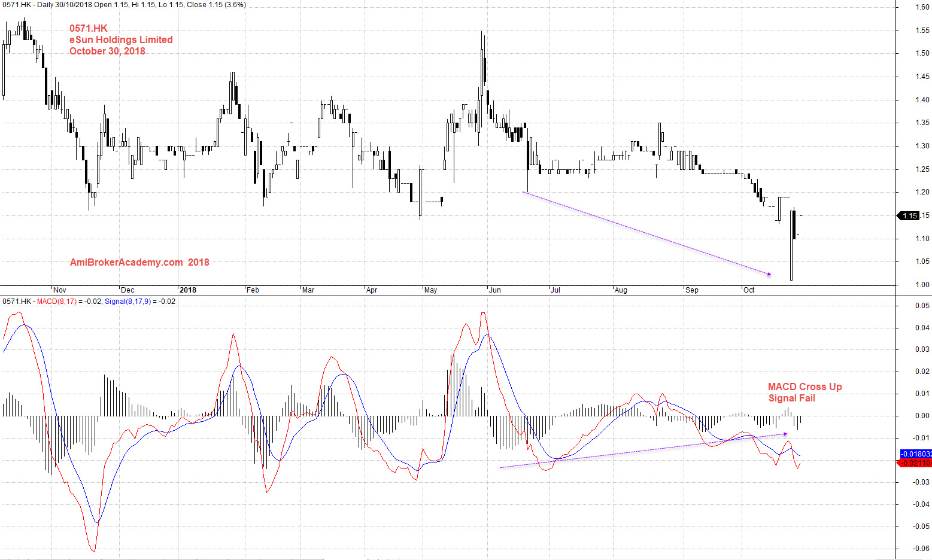
Task: Click the -0.06 MACD axis label
Action: pos(922,549)
